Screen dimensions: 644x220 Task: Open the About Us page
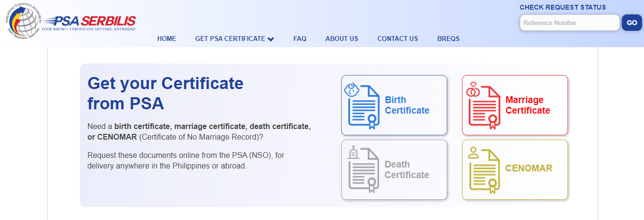[x=342, y=39]
